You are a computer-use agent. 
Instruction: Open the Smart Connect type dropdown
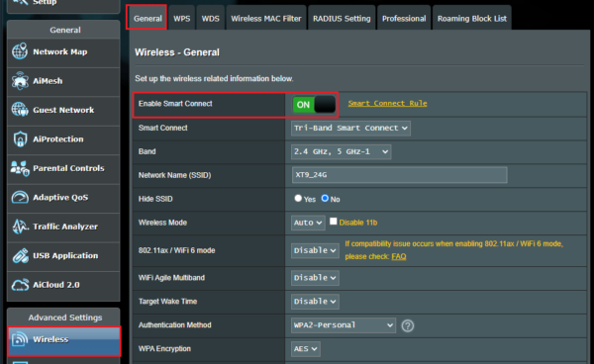[x=350, y=128]
